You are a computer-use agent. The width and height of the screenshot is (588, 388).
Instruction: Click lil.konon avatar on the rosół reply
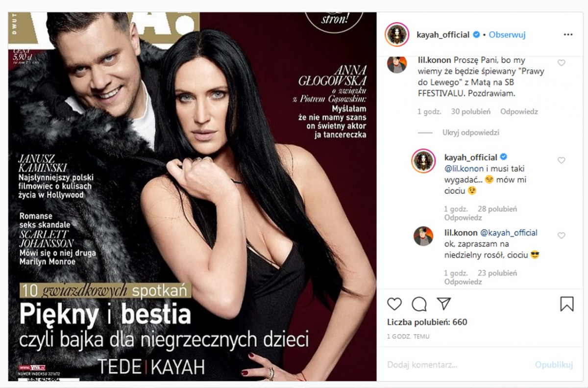(423, 236)
